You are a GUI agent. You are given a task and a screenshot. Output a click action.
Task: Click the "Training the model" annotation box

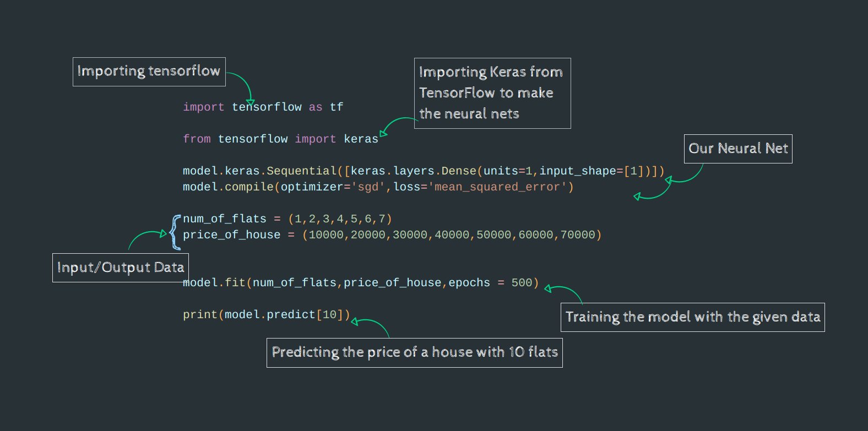692,317
